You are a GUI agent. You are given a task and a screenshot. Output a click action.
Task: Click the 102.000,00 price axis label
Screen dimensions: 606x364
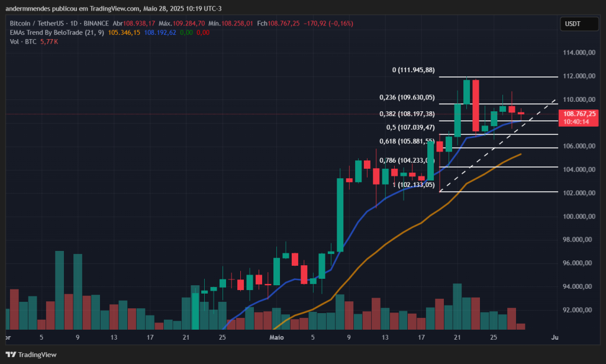pyautogui.click(x=579, y=193)
